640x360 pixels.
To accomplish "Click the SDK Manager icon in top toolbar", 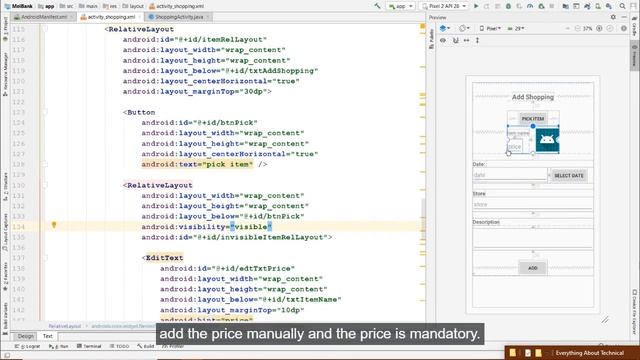I will click(609, 6).
